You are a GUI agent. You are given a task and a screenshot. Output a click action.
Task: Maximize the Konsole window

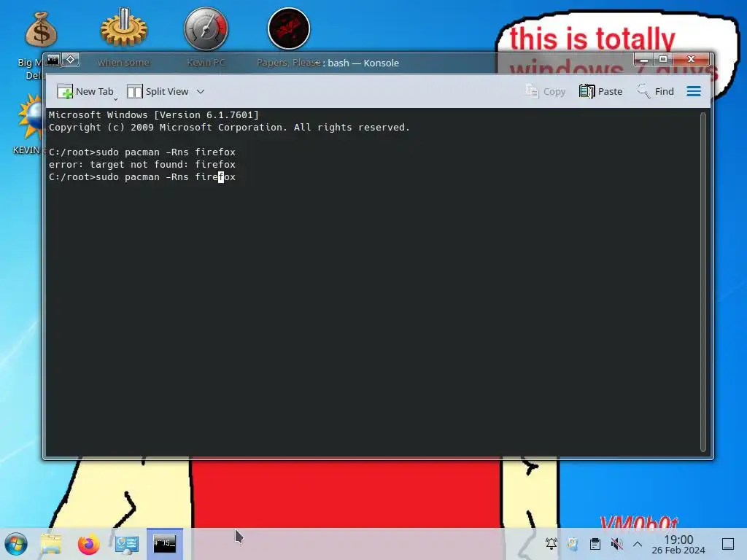pos(662,60)
